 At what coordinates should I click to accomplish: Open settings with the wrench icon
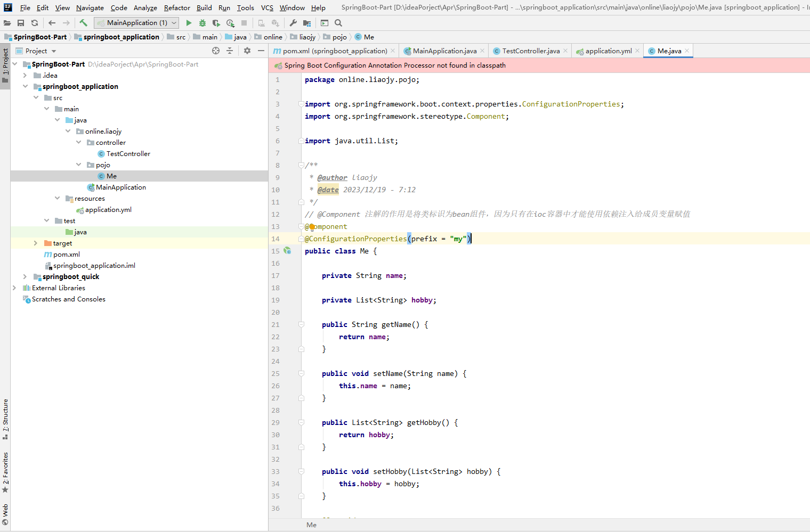293,23
